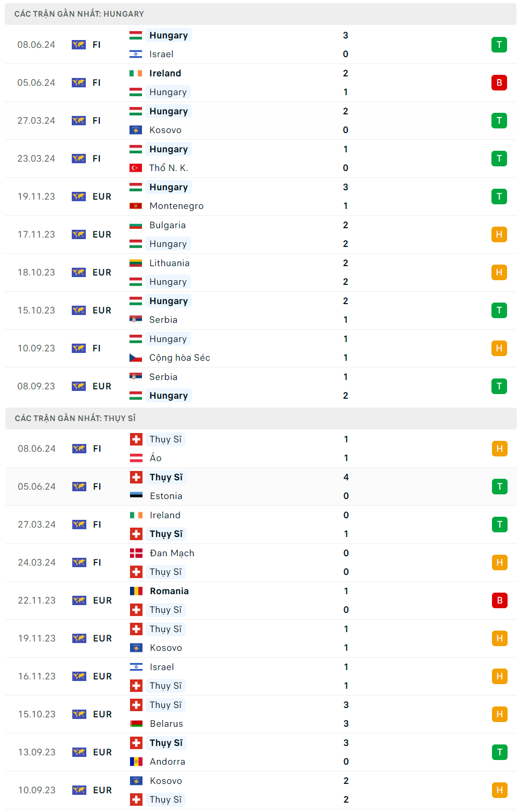519x812 pixels.
Task: Click the 'Các trận gần nhất: Thụy Sĩ' header
Action: pyautogui.click(x=75, y=418)
